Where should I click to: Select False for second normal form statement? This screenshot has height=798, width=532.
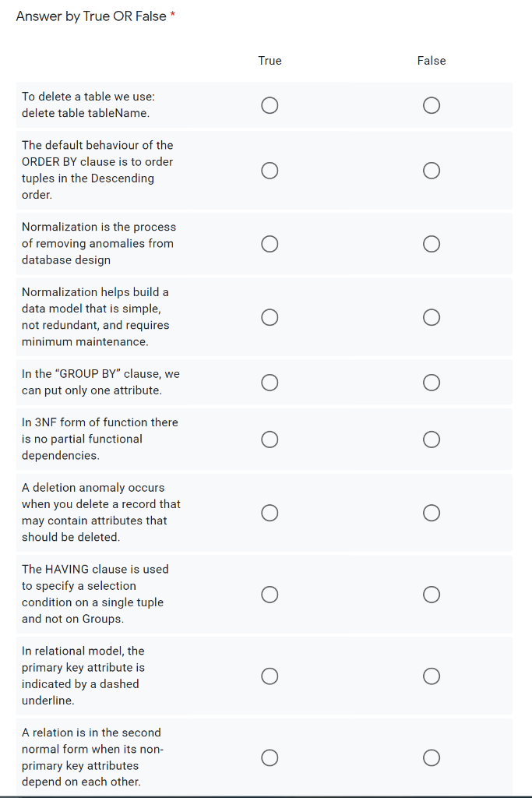[432, 757]
